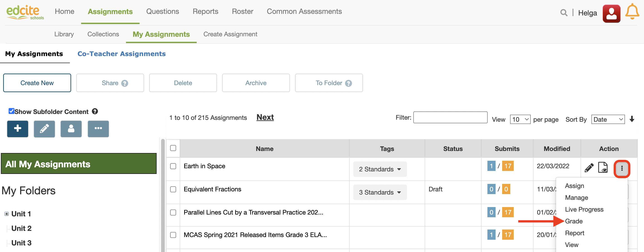644x252 pixels.
Task: Click the red user profile icon
Action: tap(611, 14)
